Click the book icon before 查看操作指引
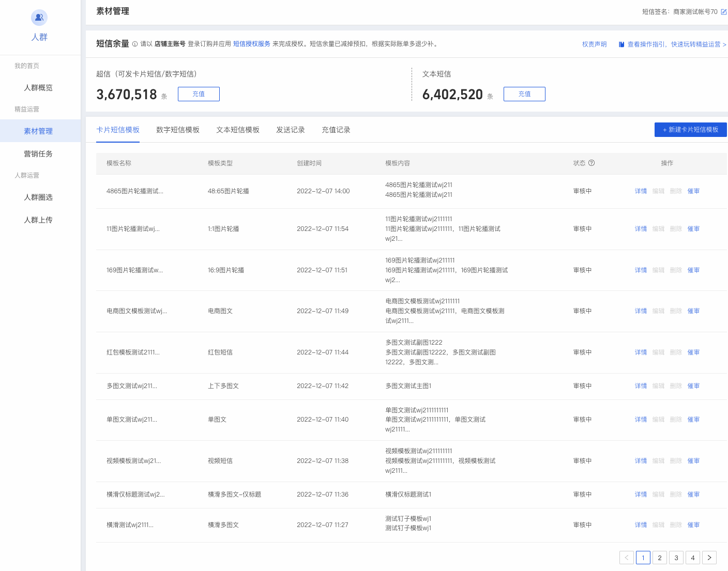This screenshot has height=571, width=728. tap(621, 44)
